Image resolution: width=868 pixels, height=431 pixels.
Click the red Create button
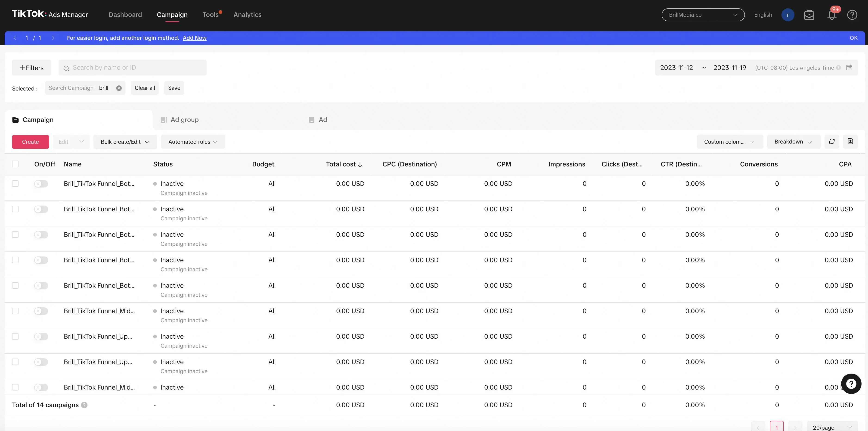tap(30, 142)
